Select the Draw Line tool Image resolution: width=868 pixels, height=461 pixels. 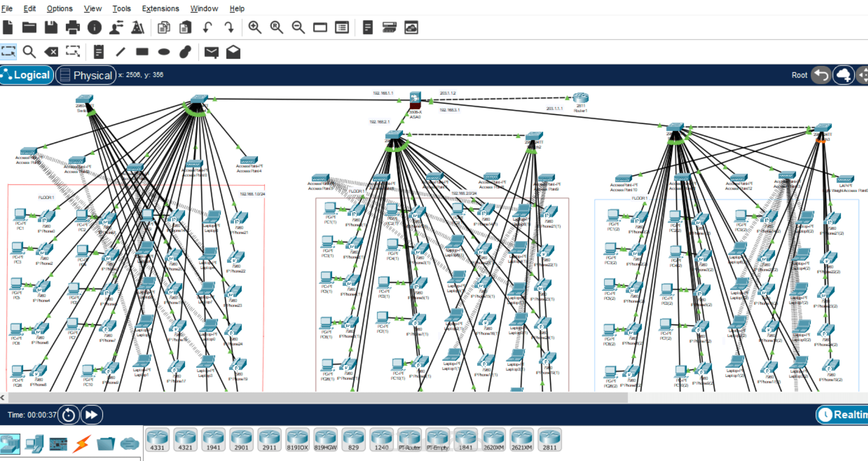tap(120, 52)
